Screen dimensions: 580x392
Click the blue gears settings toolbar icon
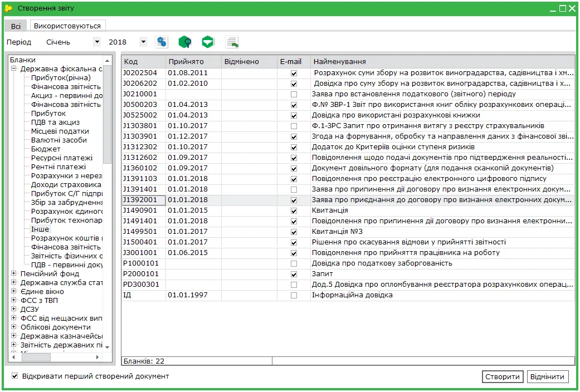tap(162, 42)
